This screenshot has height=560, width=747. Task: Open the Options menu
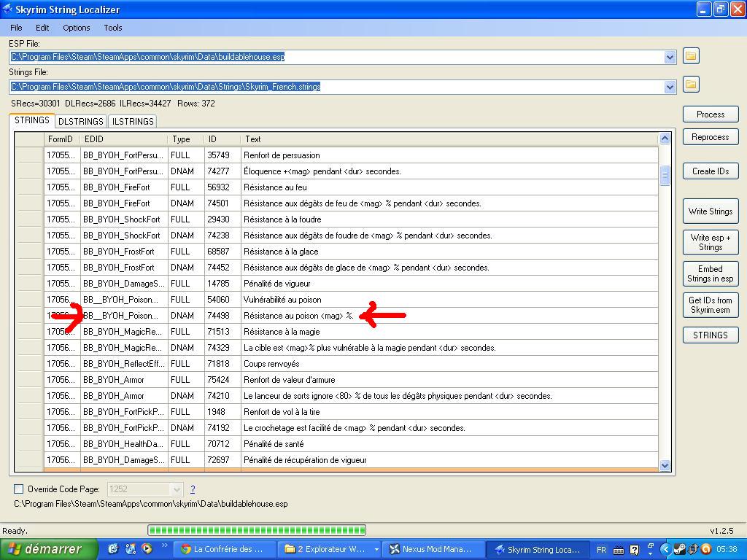coord(76,28)
